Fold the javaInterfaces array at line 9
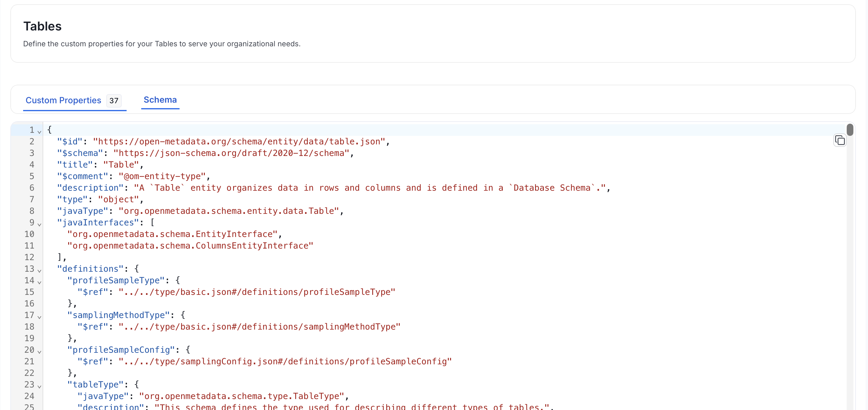868x410 pixels. pyautogui.click(x=40, y=224)
